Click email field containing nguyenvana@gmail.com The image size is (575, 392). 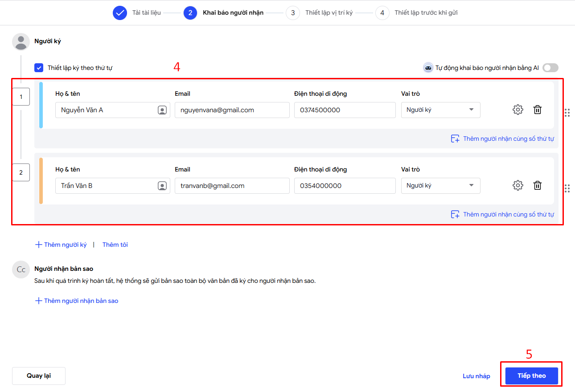(x=232, y=110)
